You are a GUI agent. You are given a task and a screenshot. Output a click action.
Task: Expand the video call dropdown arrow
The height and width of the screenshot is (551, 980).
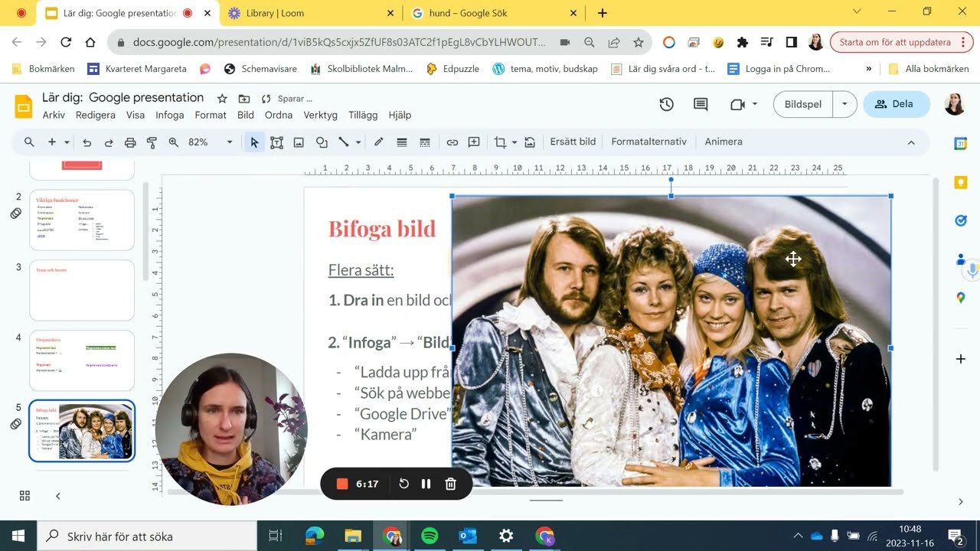tap(755, 104)
